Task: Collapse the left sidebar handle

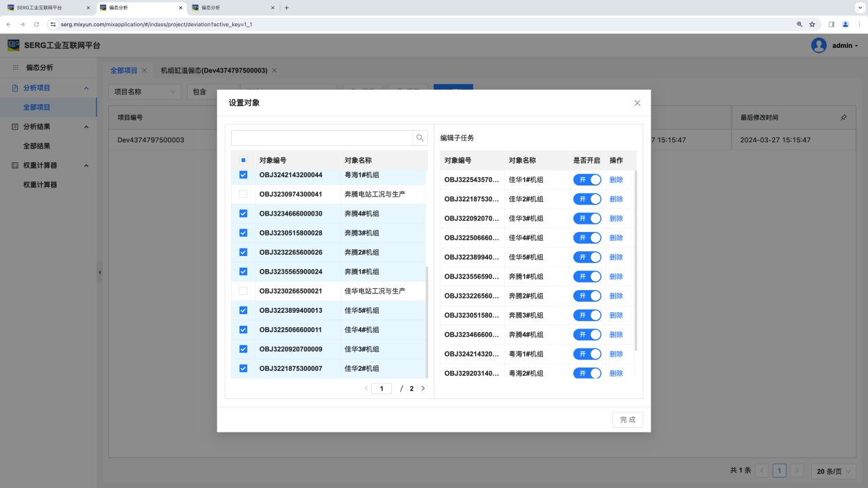Action: tap(99, 272)
